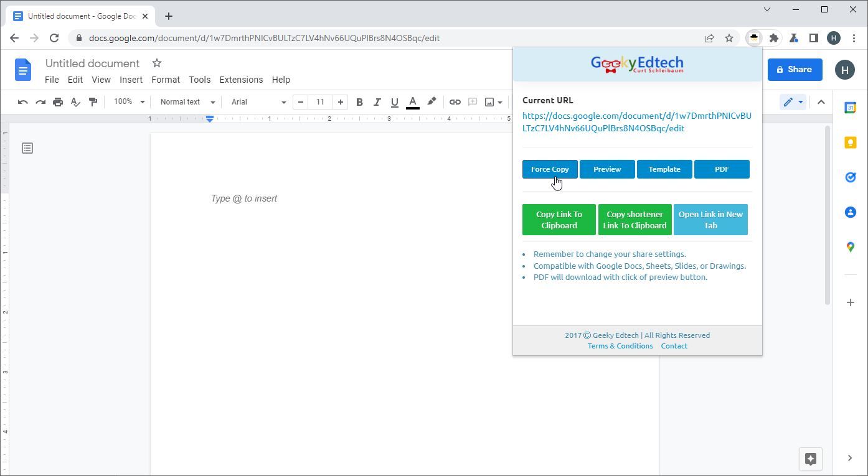This screenshot has height=476, width=868.
Task: Show the document outline icon
Action: click(x=27, y=148)
